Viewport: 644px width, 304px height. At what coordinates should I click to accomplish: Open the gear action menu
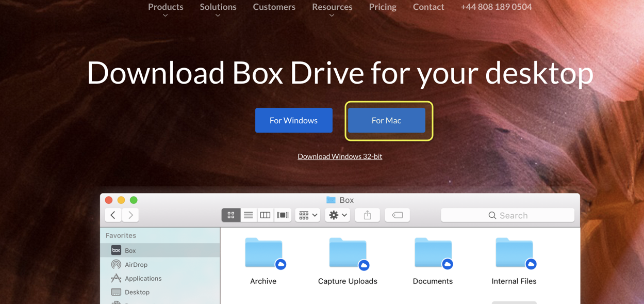338,215
